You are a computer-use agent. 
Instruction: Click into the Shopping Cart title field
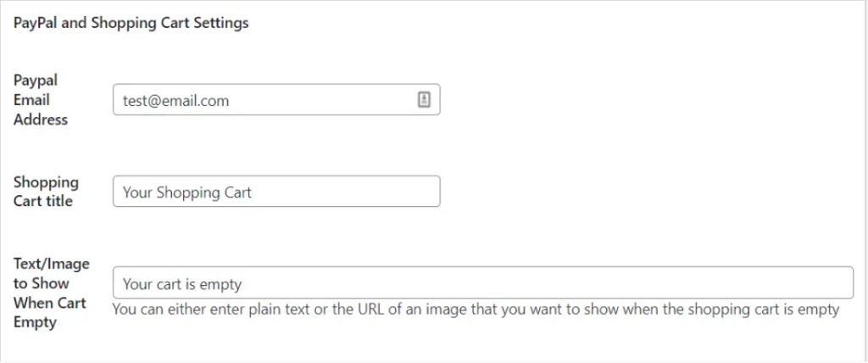click(x=275, y=192)
